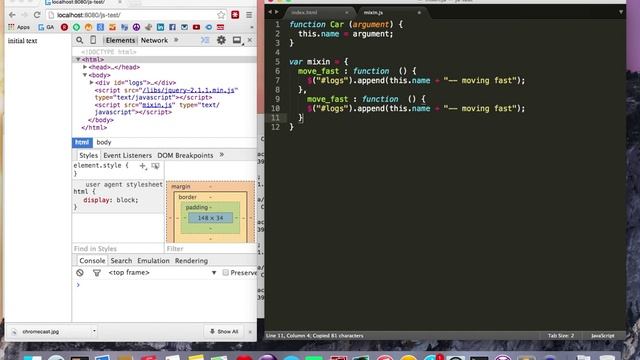Change Tab Size in Sublime status bar
The image size is (640, 360).
click(x=560, y=336)
